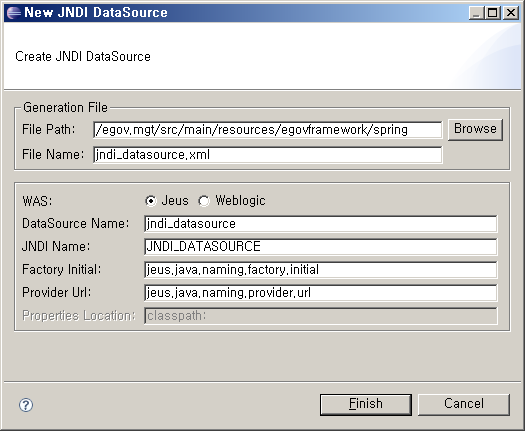This screenshot has width=525, height=431.
Task: Click the Finish button
Action: [366, 404]
